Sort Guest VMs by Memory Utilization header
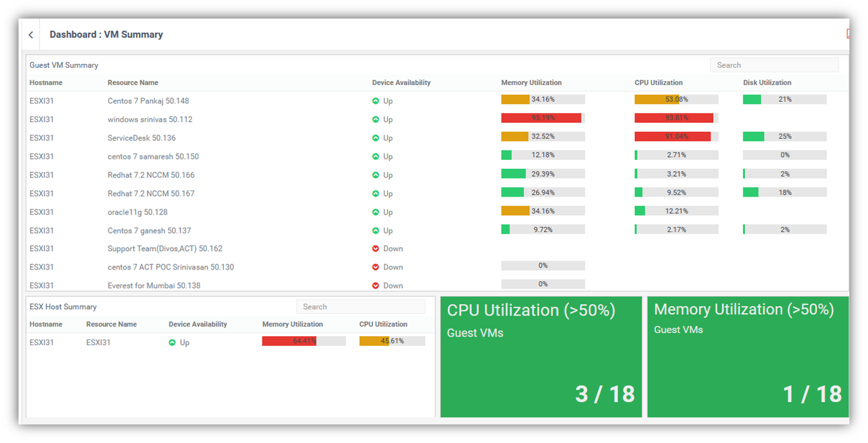868x443 pixels. (531, 83)
